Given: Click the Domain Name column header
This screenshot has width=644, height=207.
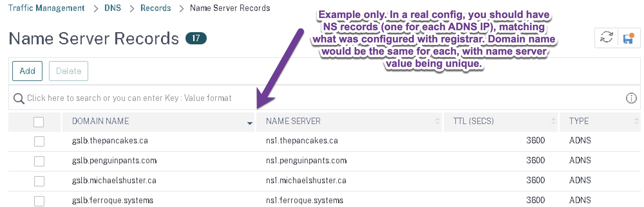Looking at the screenshot, I should 100,121.
